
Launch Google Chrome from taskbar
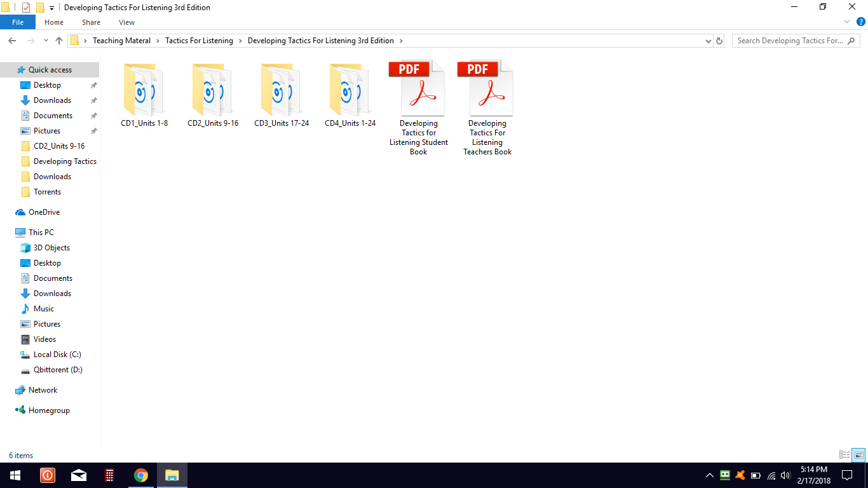point(141,475)
